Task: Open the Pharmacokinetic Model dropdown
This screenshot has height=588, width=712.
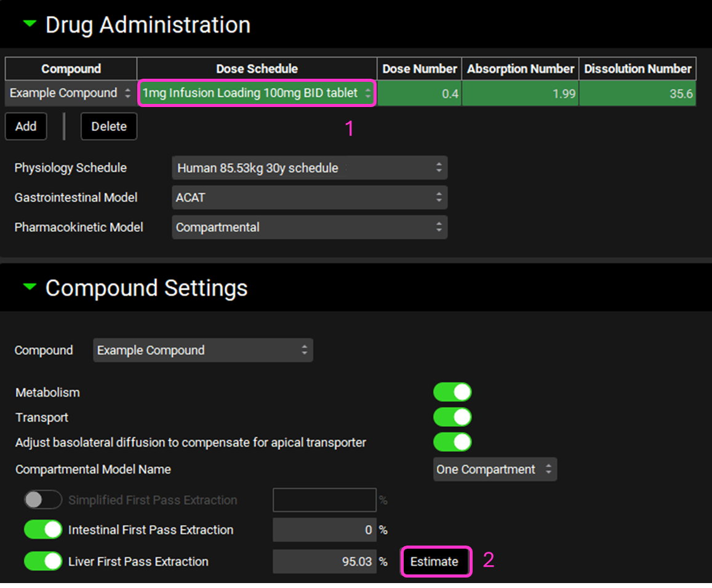Action: click(309, 227)
